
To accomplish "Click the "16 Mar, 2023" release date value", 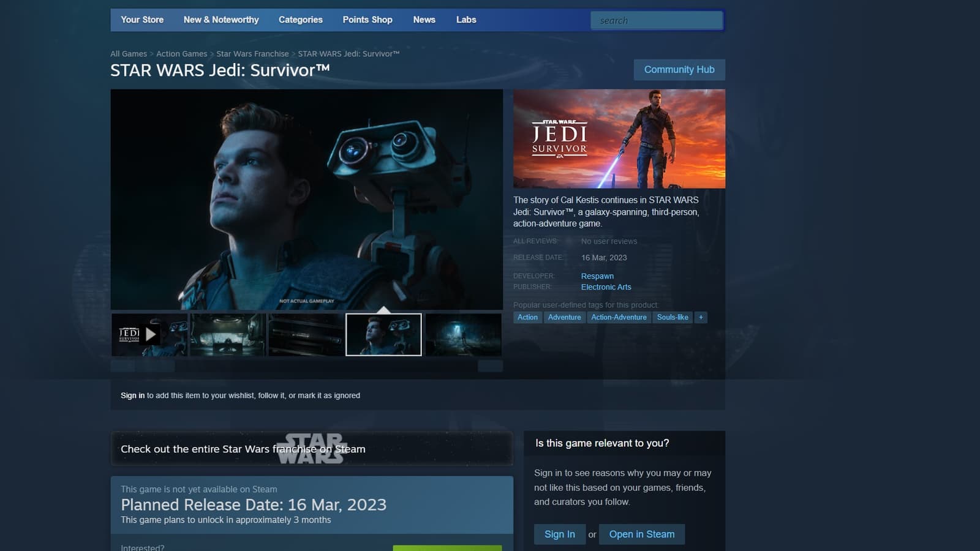I will coord(604,258).
